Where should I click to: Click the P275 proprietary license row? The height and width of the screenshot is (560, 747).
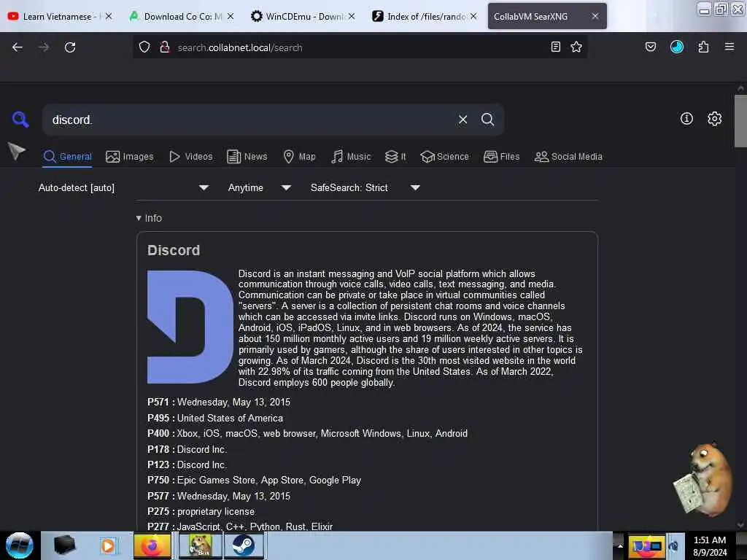[201, 511]
